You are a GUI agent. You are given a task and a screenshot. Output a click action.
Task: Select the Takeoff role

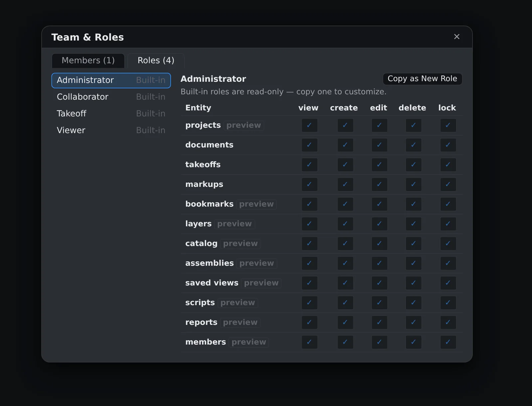pyautogui.click(x=111, y=114)
